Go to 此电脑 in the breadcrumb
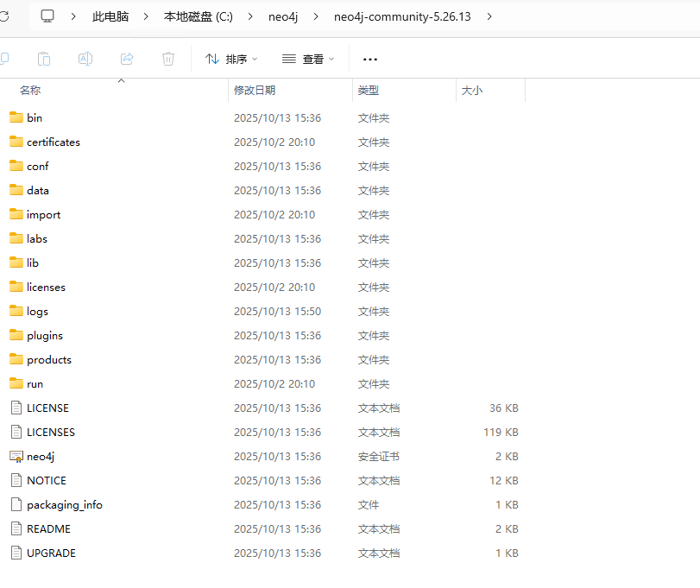This screenshot has height=588, width=700. click(x=110, y=16)
